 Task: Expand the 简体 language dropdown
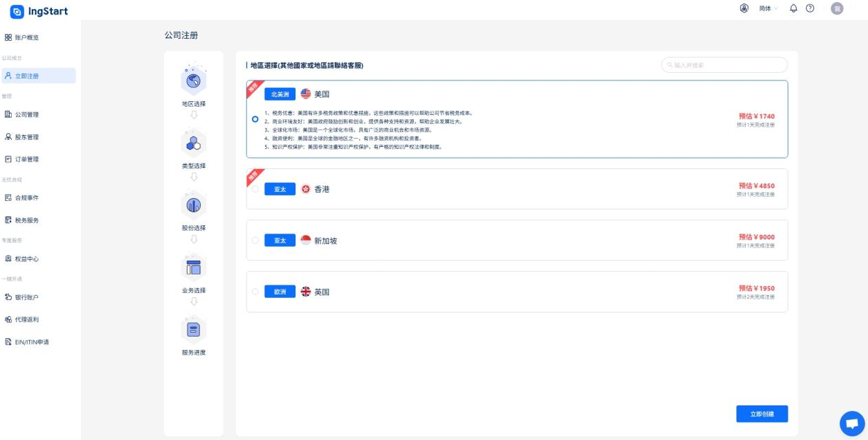coord(768,8)
